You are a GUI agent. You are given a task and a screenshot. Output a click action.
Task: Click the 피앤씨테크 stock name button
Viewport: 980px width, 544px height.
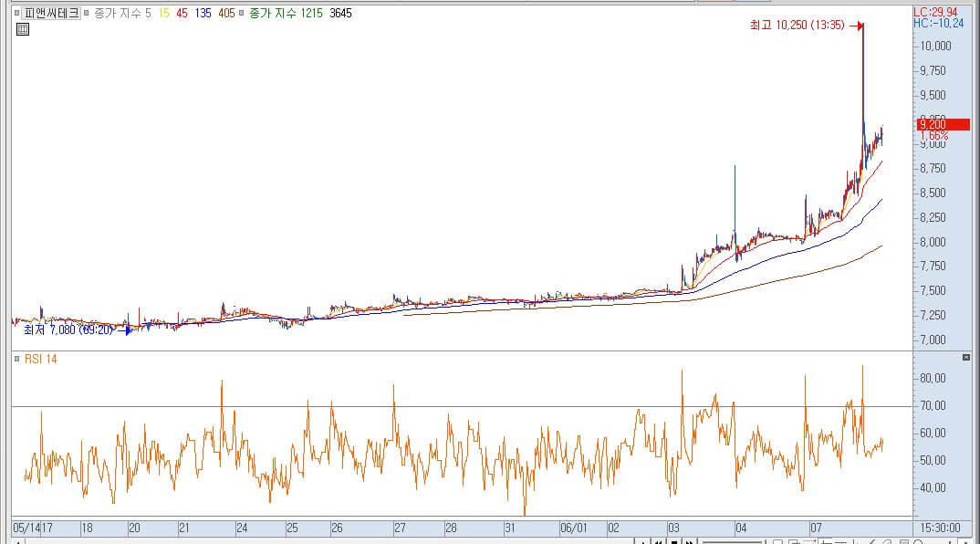pyautogui.click(x=51, y=13)
